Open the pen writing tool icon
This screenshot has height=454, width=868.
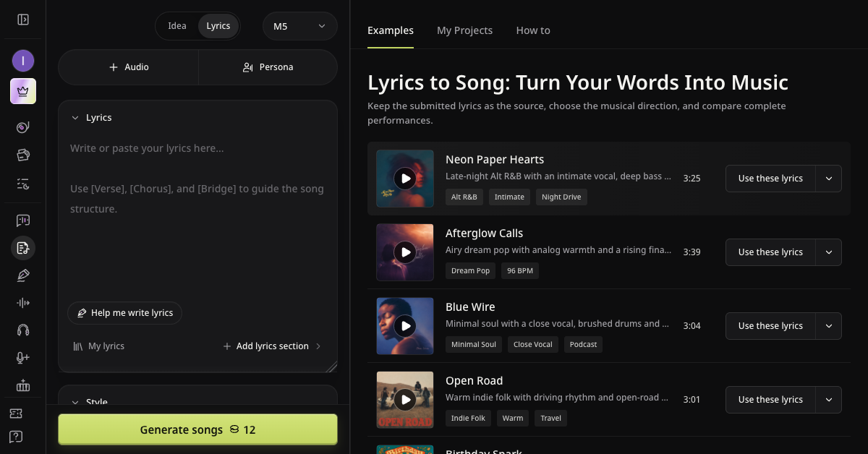click(x=23, y=275)
